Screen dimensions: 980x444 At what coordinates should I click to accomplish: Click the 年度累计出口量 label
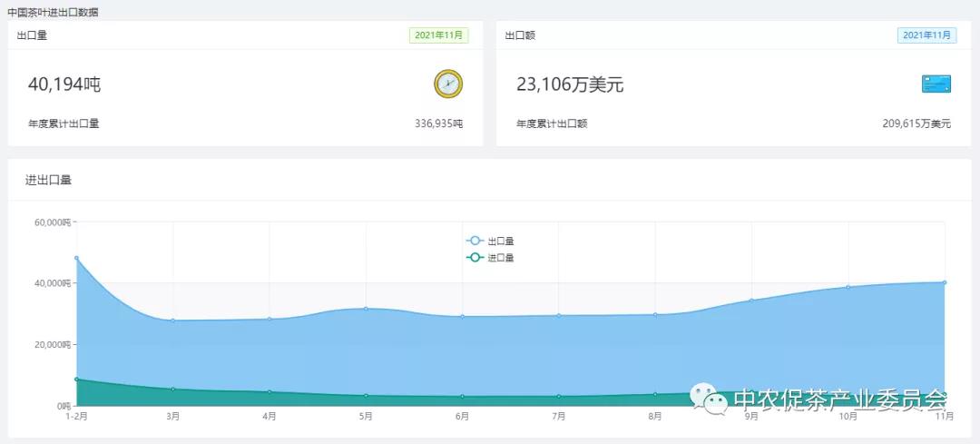(x=64, y=123)
